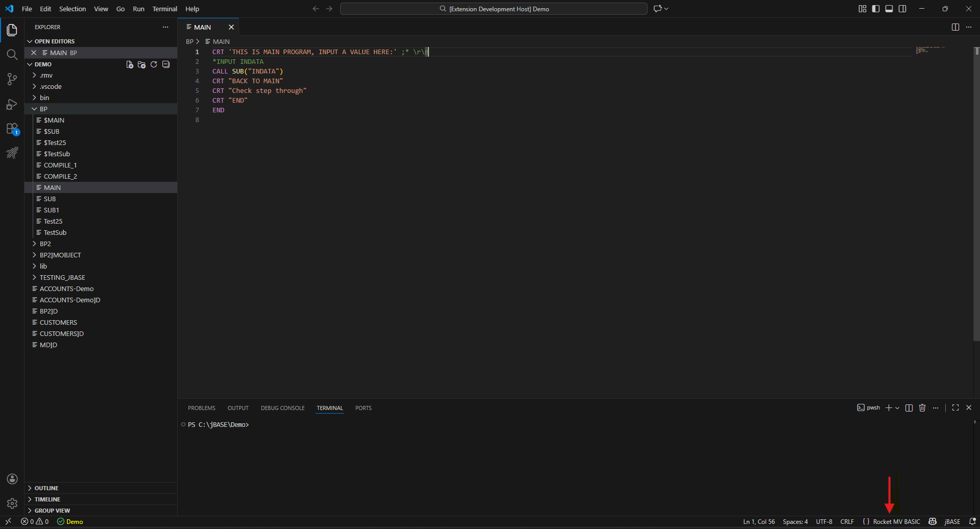
Task: Refresh the Explorer file tree
Action: point(154,64)
